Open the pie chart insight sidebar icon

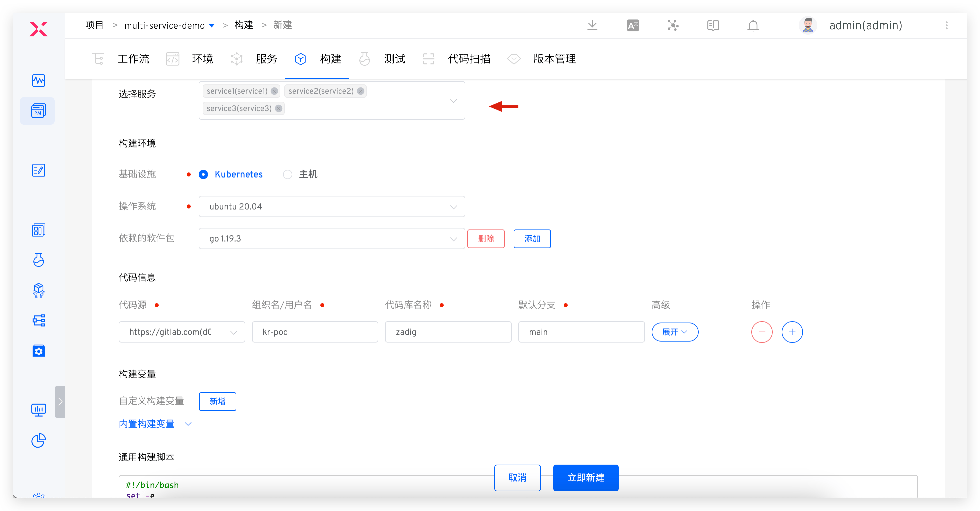point(38,440)
